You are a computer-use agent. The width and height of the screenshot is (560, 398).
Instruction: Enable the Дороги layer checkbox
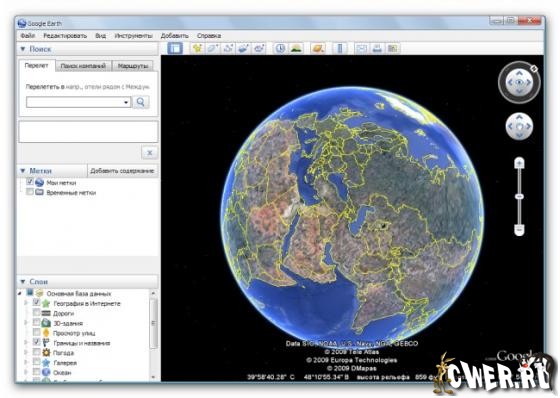[36, 313]
